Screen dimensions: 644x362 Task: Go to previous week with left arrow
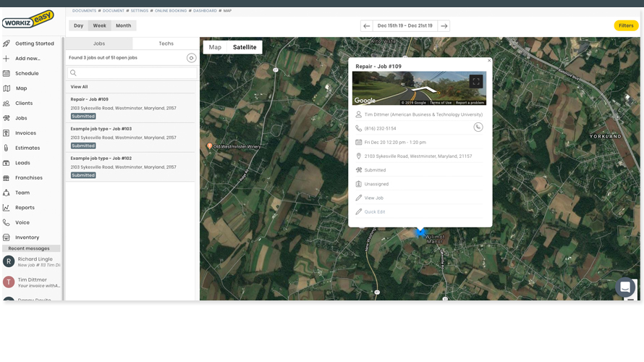coord(366,25)
